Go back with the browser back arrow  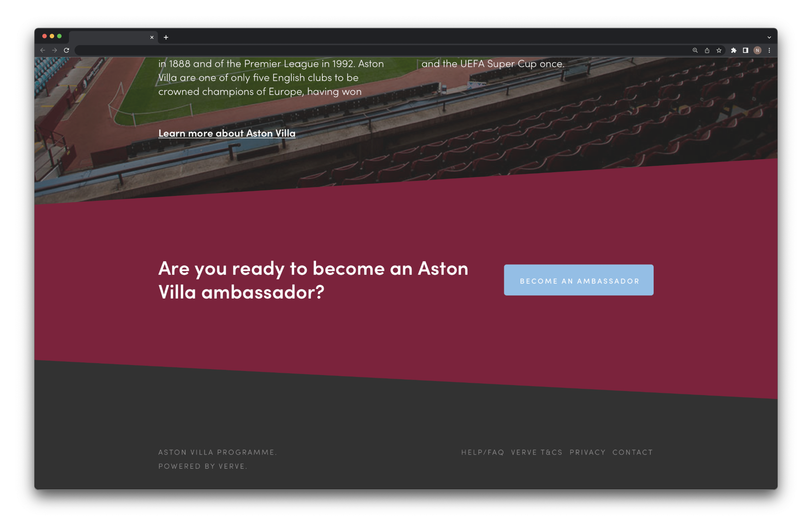[x=43, y=51]
